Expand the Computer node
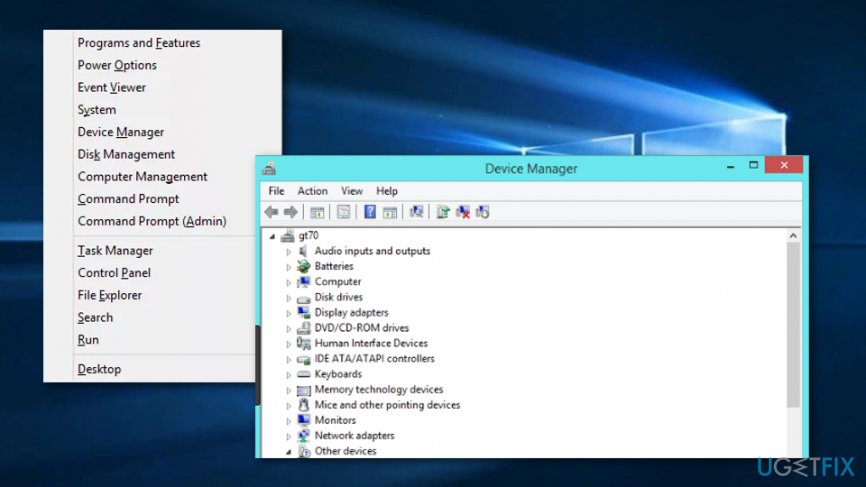Image resolution: width=866 pixels, height=487 pixels. click(288, 283)
